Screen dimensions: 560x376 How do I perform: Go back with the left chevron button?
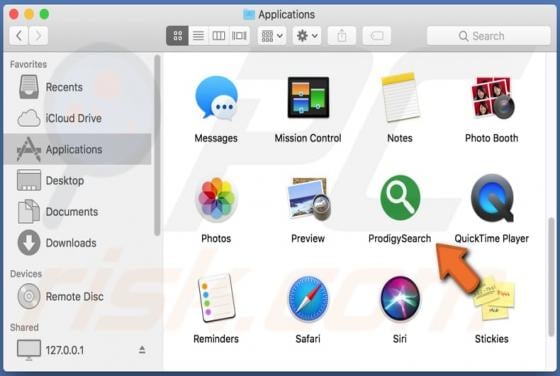19,36
